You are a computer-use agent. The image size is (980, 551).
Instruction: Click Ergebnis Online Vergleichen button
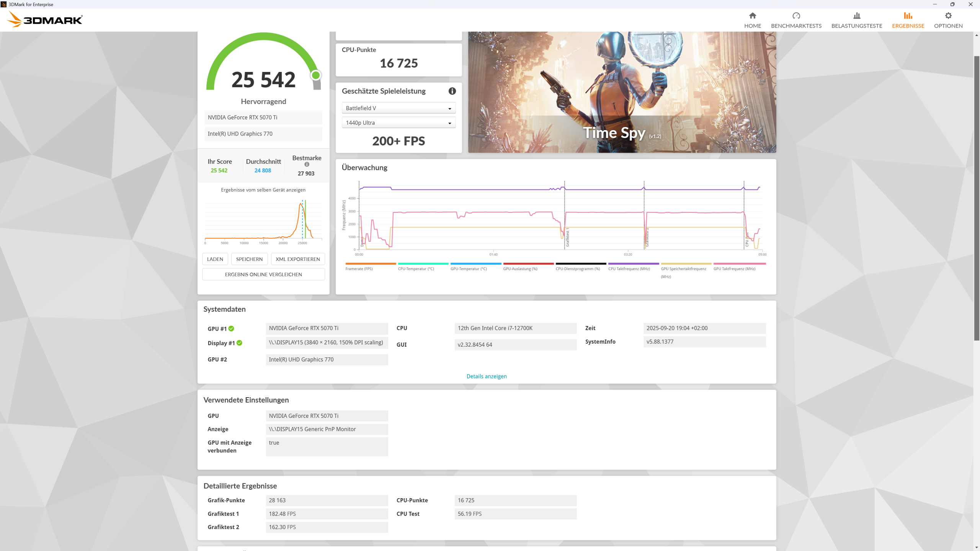[263, 274]
